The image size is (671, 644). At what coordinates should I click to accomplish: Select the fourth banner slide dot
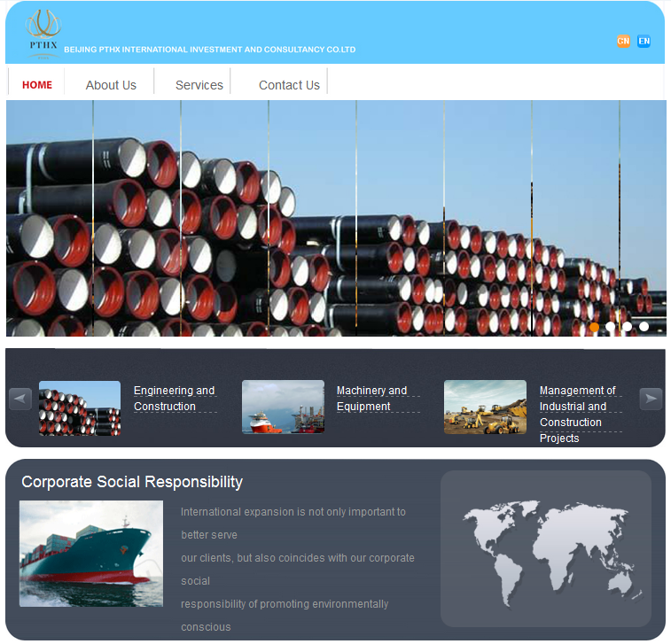click(x=644, y=327)
